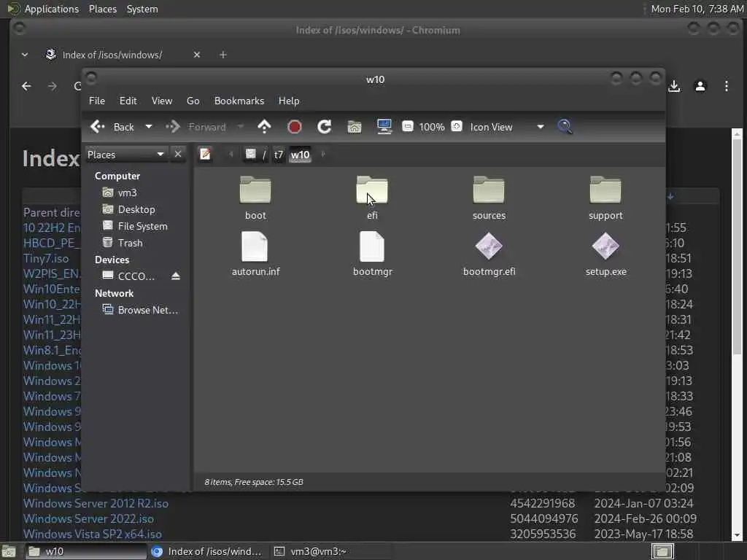Open the Help menu
Screen dimensions: 747x560
289,101
